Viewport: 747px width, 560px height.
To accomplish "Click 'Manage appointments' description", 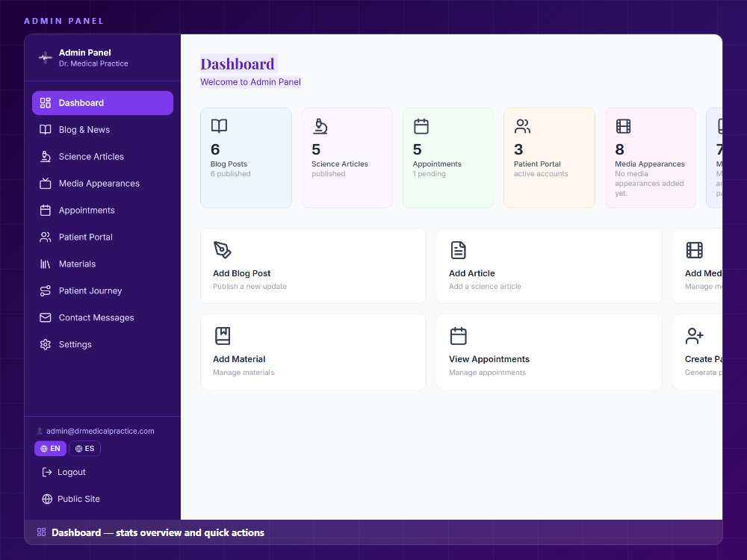I will click(487, 373).
